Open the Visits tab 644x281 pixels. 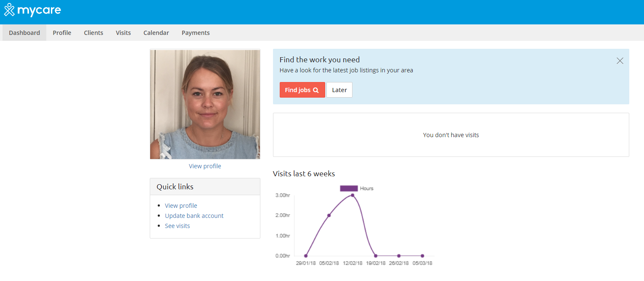tap(123, 33)
